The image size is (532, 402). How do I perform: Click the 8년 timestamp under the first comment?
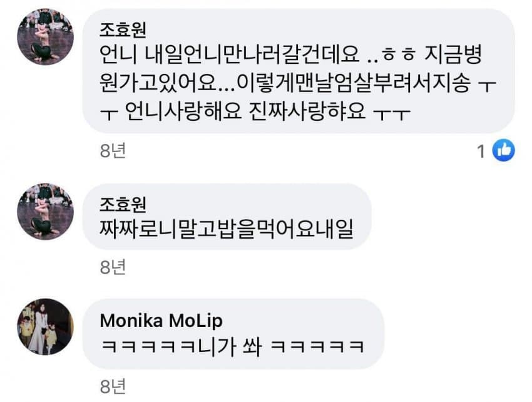click(113, 150)
